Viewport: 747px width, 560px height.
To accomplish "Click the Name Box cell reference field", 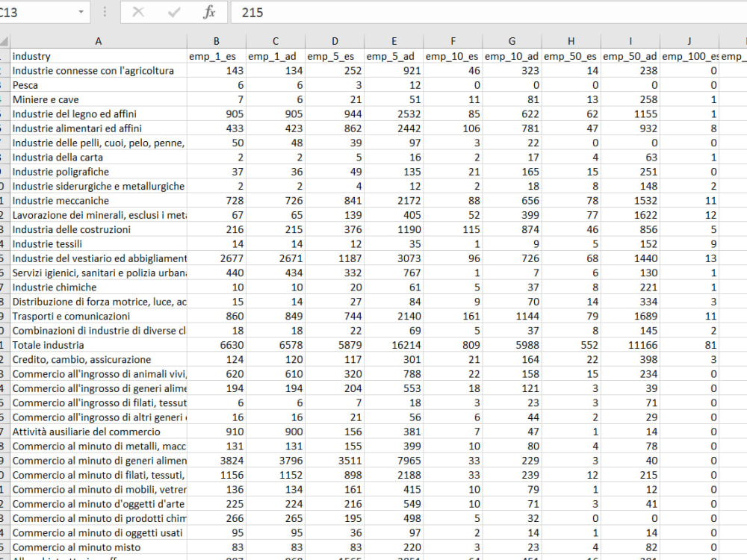I will pyautogui.click(x=36, y=12).
